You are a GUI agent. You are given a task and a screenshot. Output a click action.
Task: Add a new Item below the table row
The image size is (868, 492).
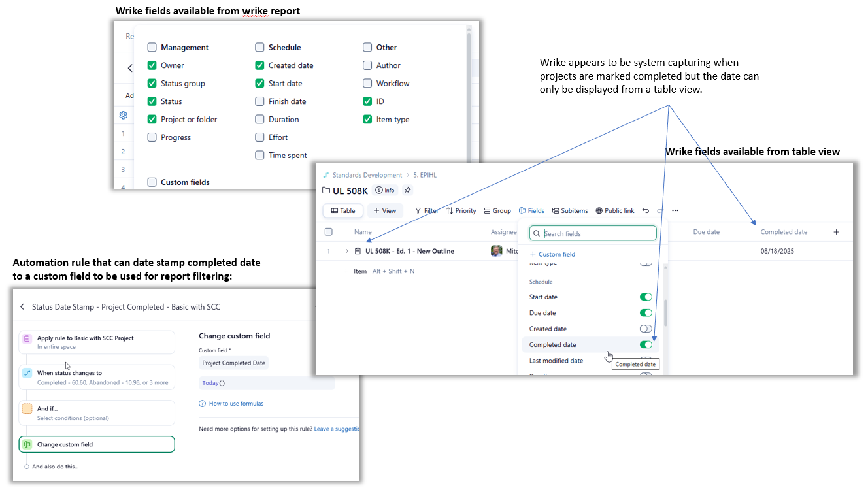pyautogui.click(x=355, y=271)
